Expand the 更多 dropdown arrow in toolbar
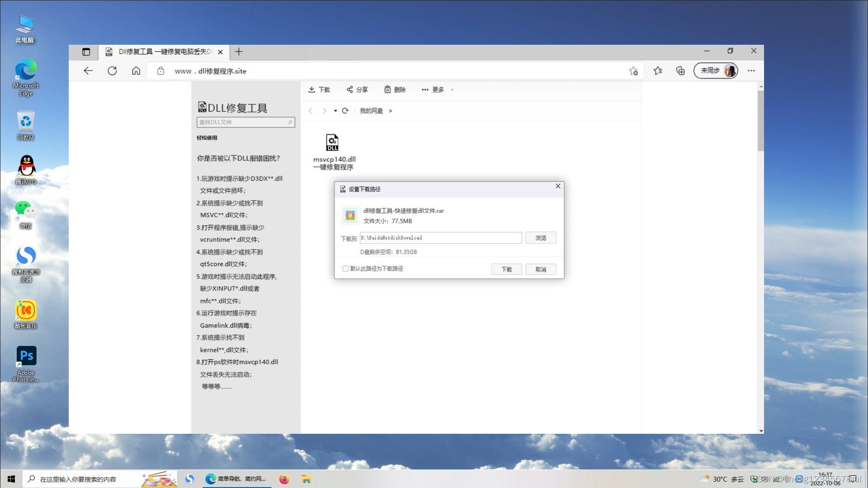 point(452,90)
